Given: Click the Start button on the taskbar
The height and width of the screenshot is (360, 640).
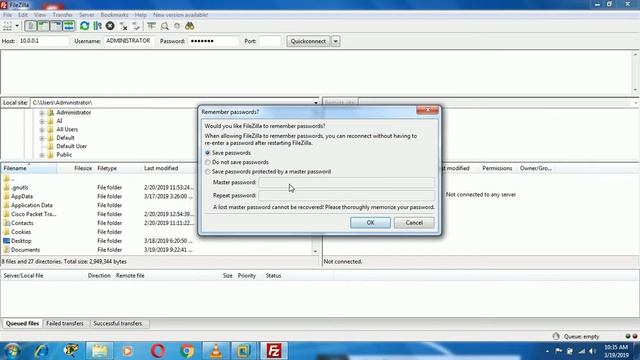Looking at the screenshot, I should pos(12,351).
